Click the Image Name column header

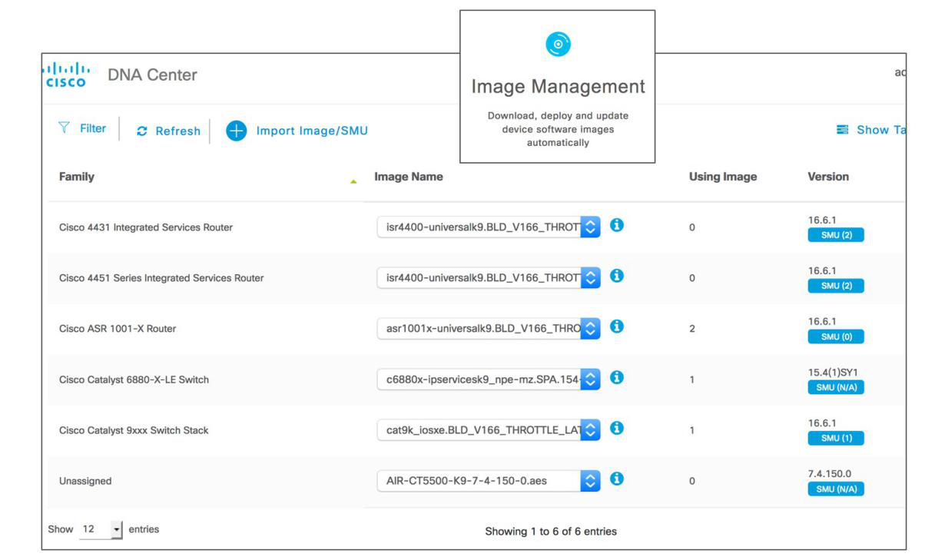pos(409,177)
